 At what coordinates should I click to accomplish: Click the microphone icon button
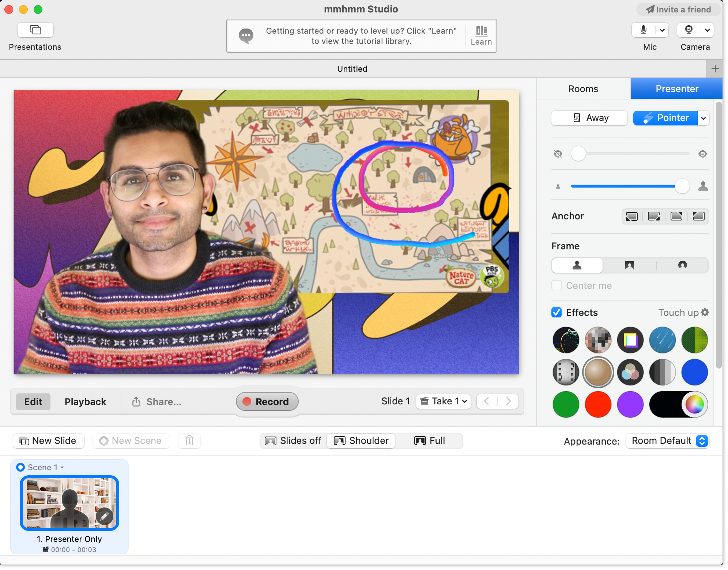point(644,30)
